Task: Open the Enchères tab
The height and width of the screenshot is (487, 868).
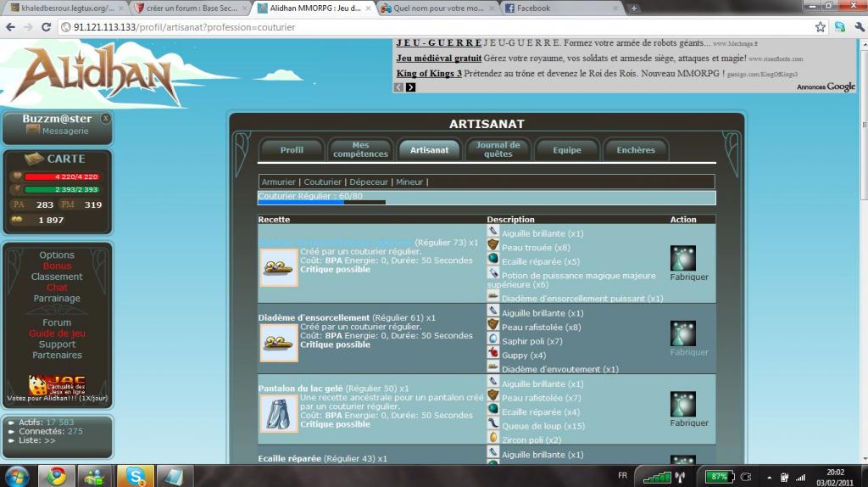Action: pyautogui.click(x=636, y=150)
